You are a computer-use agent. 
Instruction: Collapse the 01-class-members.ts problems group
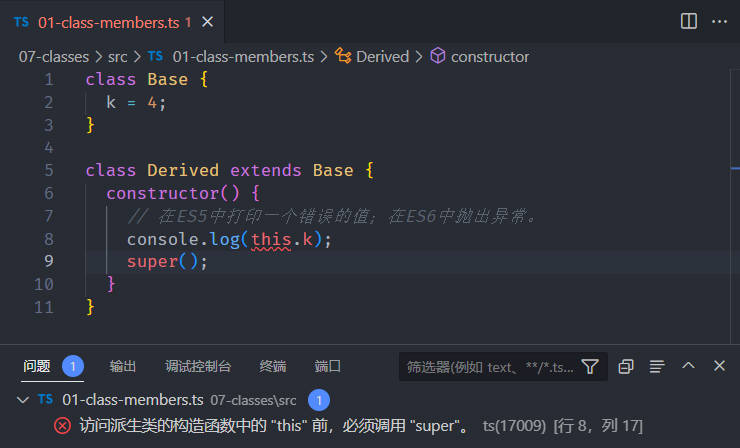(x=23, y=400)
